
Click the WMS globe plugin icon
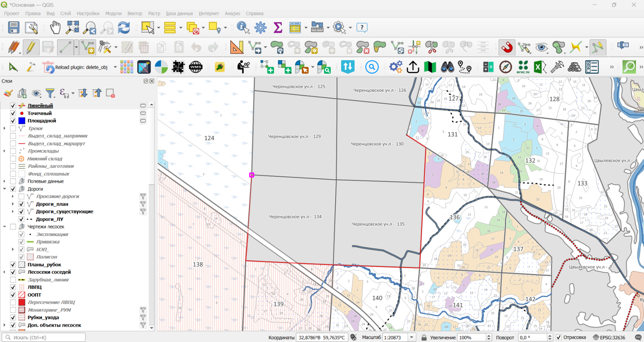pyautogui.click(x=195, y=67)
